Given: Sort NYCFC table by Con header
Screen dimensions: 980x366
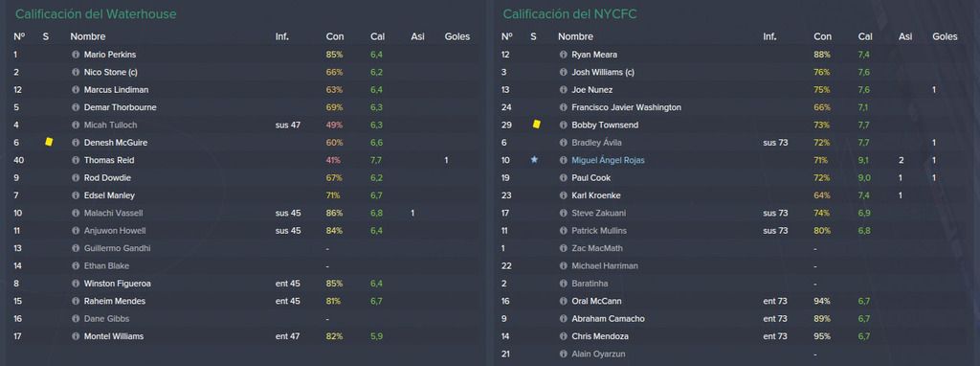Looking at the screenshot, I should tap(822, 37).
